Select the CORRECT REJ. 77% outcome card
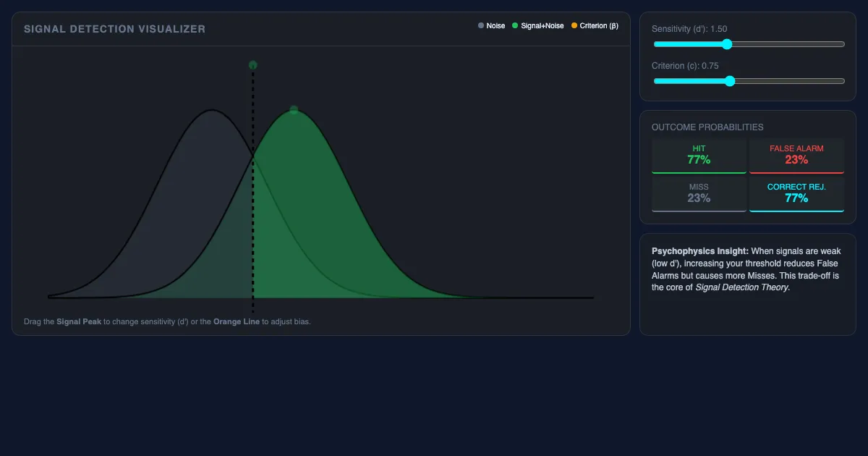Viewport: 868px width, 456px height. [796, 194]
